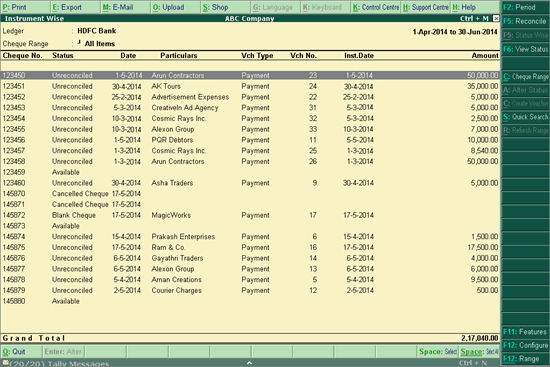The height and width of the screenshot is (367, 550).
Task: Open S: Quick Search
Action: [x=525, y=117]
